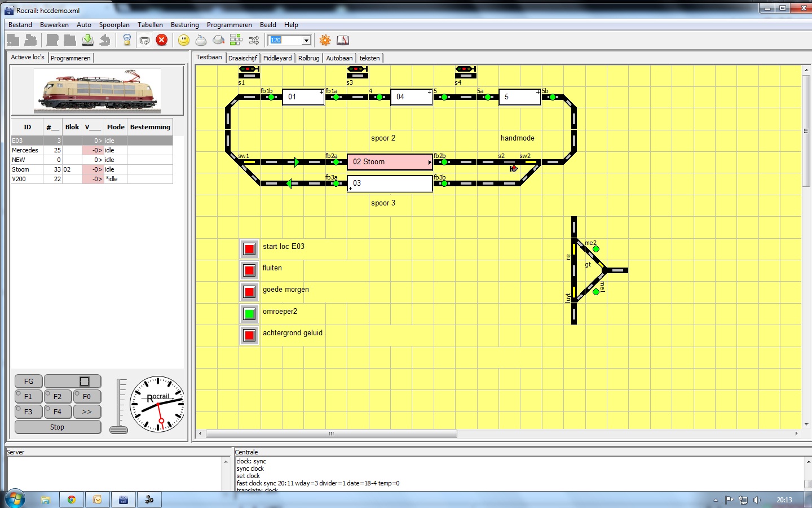This screenshot has height=508, width=812.
Task: Open the 120 speed dropdown
Action: 306,40
